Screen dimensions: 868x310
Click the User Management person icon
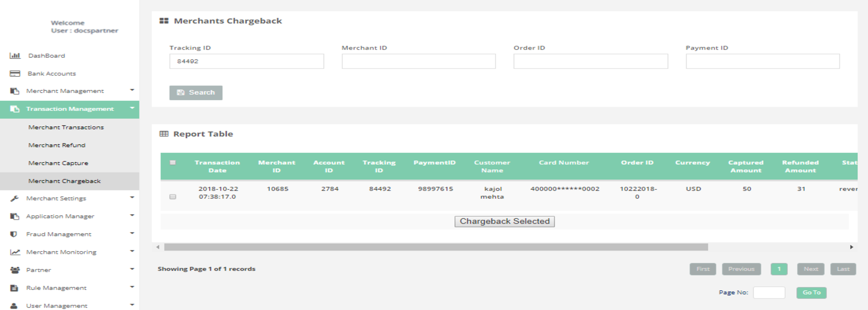pyautogui.click(x=14, y=305)
